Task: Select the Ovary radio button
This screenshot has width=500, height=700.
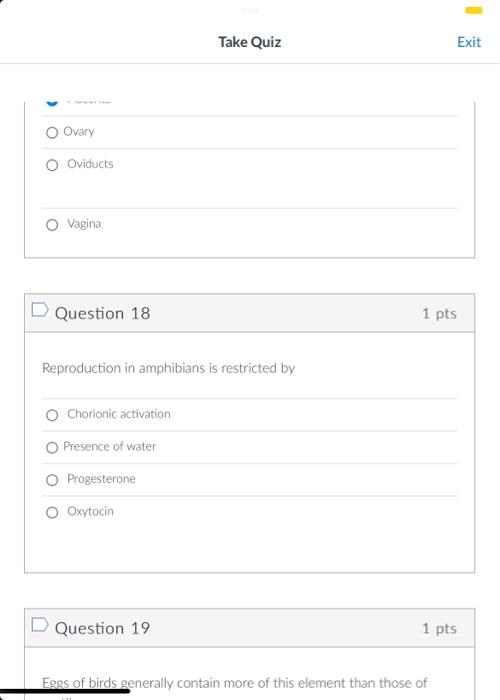Action: (52, 133)
